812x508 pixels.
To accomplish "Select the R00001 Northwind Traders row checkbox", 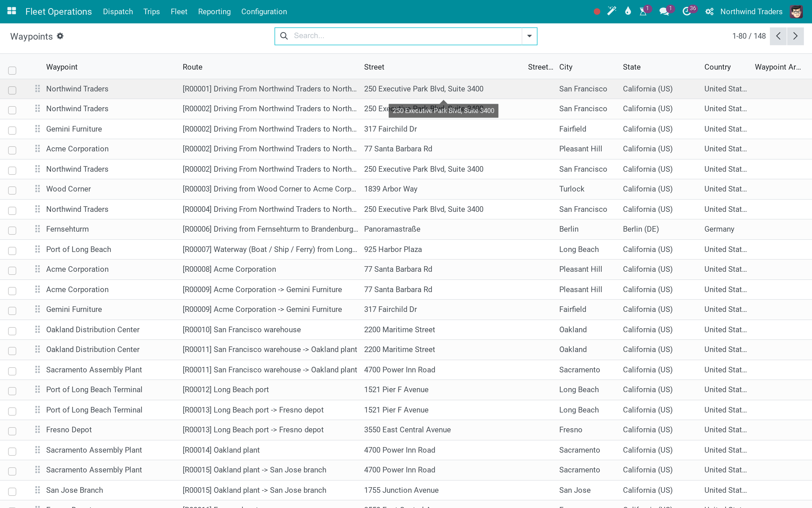I will tap(12, 90).
